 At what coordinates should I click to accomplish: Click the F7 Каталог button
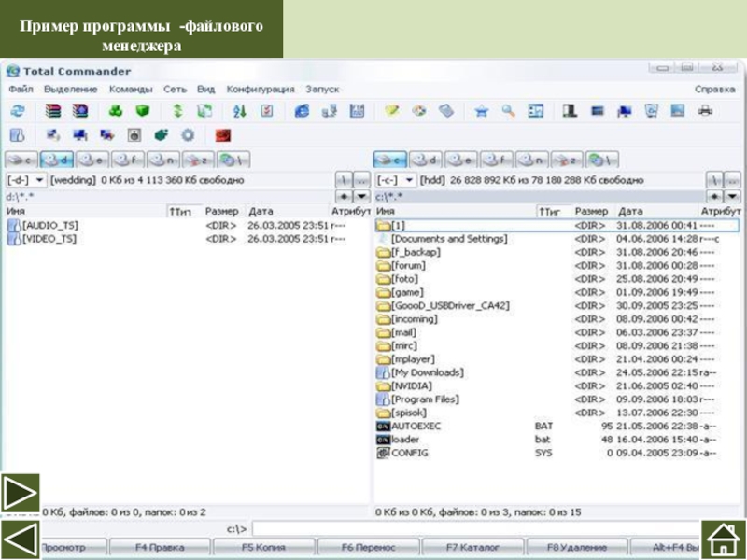click(473, 548)
